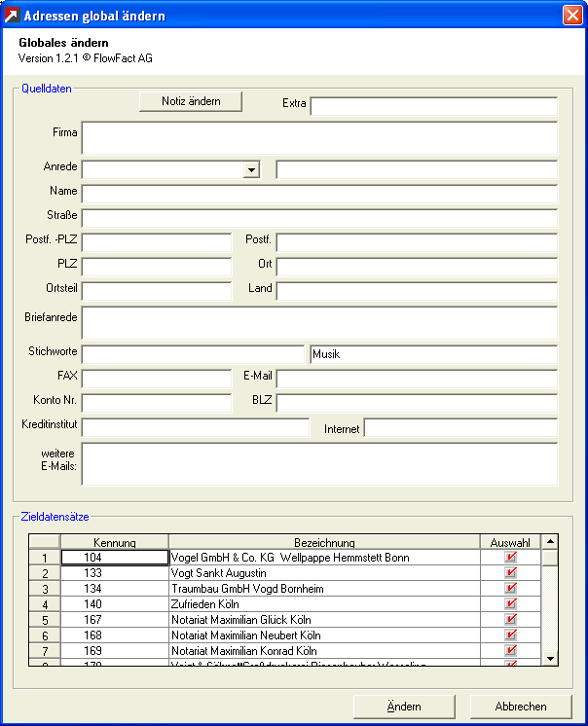
Task: Click the Straße input field
Action: (319, 219)
